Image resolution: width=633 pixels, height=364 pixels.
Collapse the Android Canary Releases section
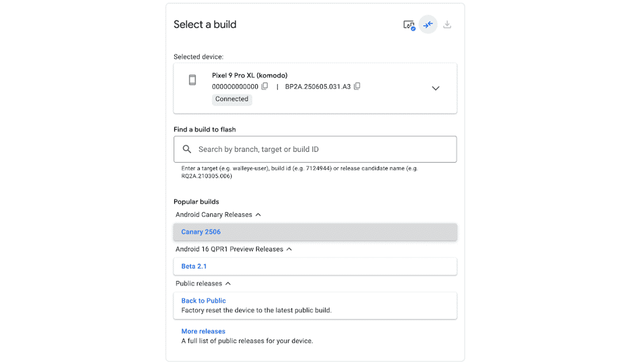click(258, 215)
